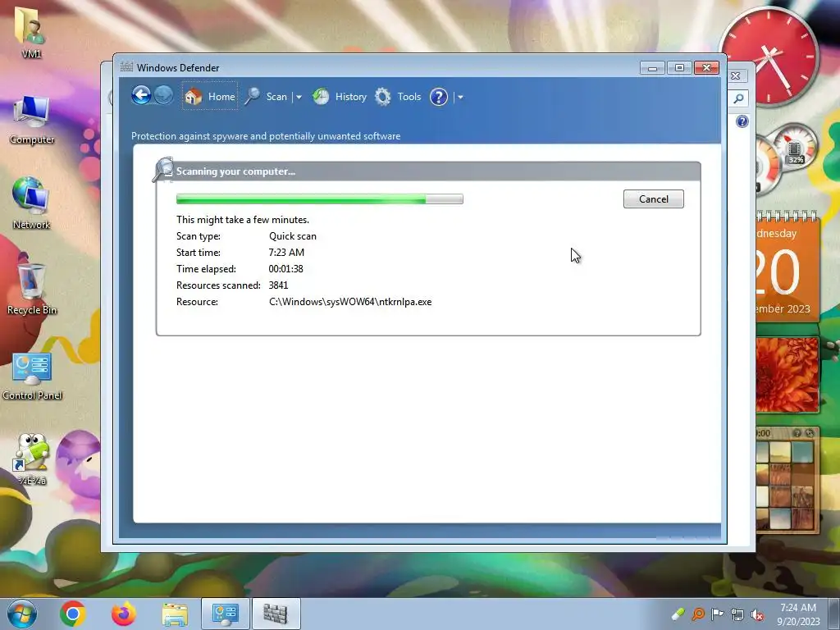Minimize the Windows Defender window
The width and height of the screenshot is (840, 630).
(x=652, y=68)
